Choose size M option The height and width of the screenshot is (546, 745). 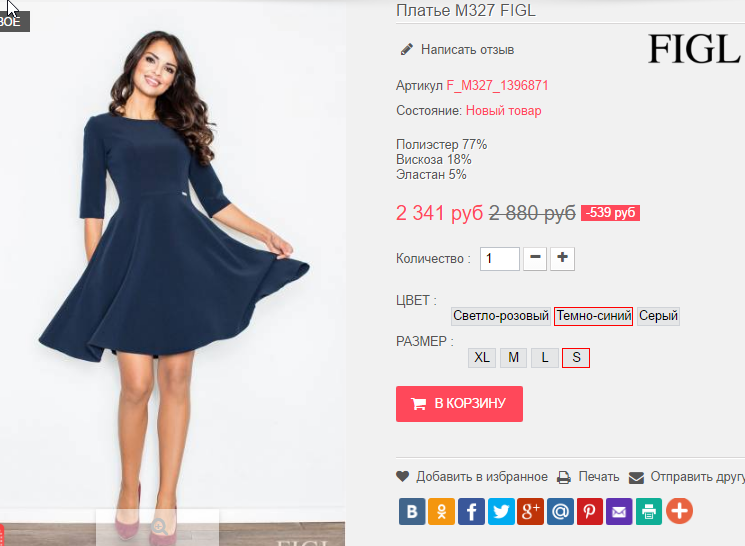coord(513,357)
